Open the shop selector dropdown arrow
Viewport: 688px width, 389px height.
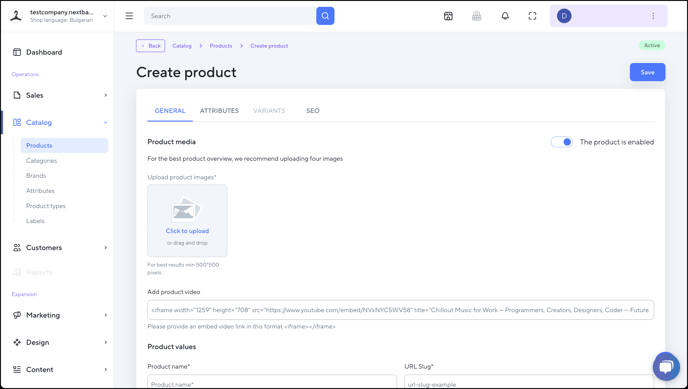click(x=105, y=16)
